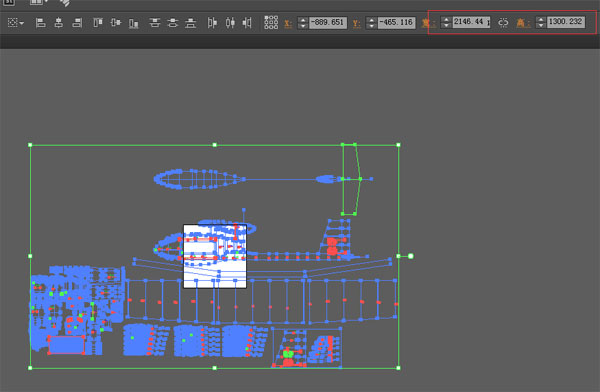Click Horizontal Distribute Center icon

click(230, 23)
